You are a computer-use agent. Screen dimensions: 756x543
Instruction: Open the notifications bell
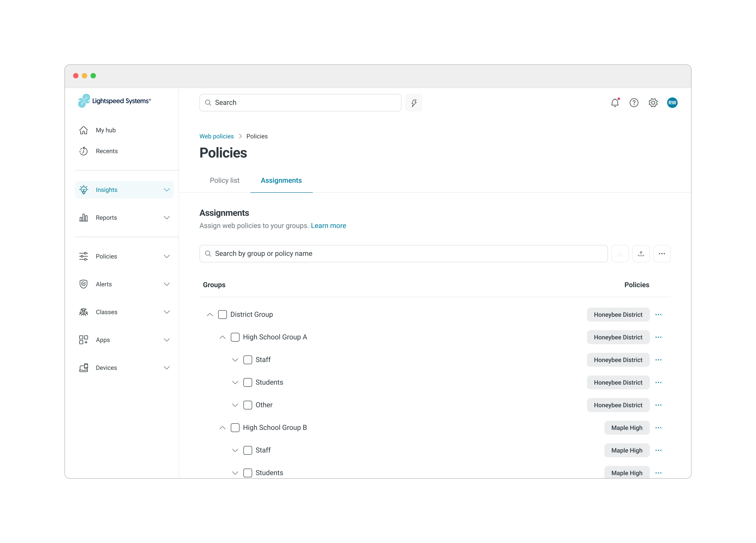point(615,103)
